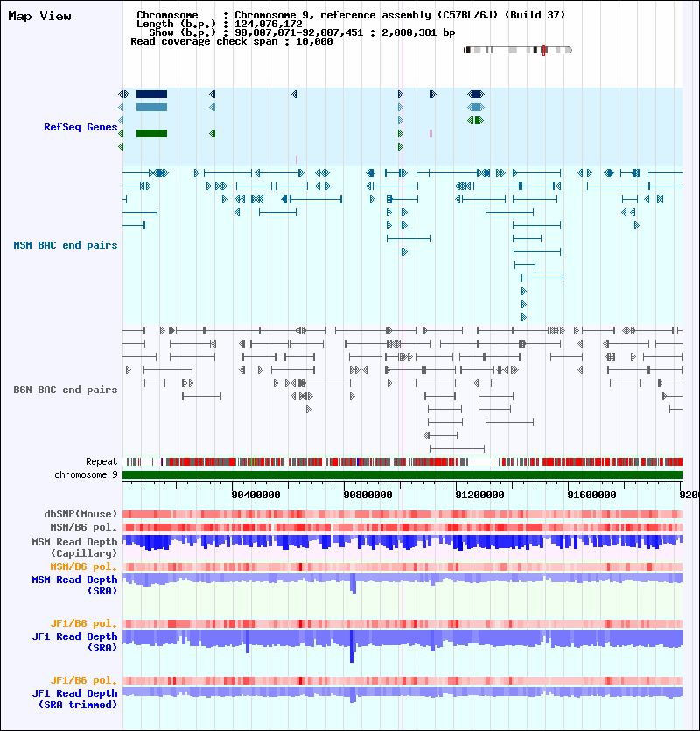Select the B6N BAC end pairs label

tap(66, 390)
